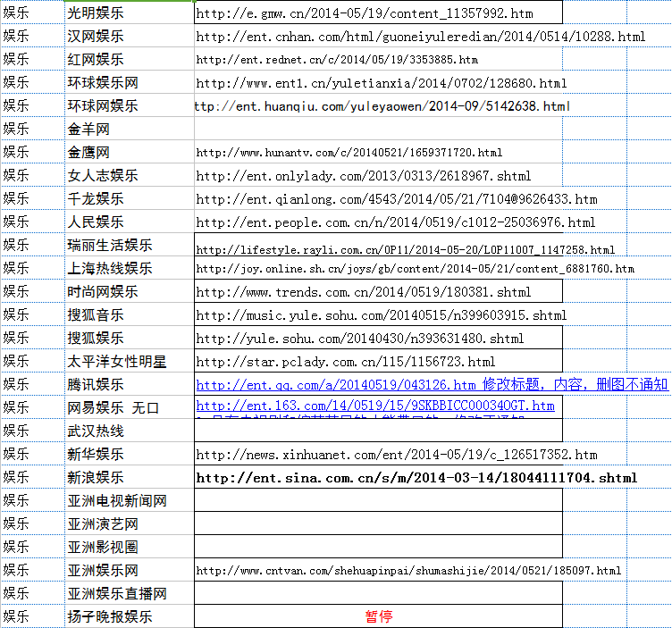This screenshot has height=628, width=672.
Task: Select cell with text 亚洲影视圈
Action: pos(130,546)
